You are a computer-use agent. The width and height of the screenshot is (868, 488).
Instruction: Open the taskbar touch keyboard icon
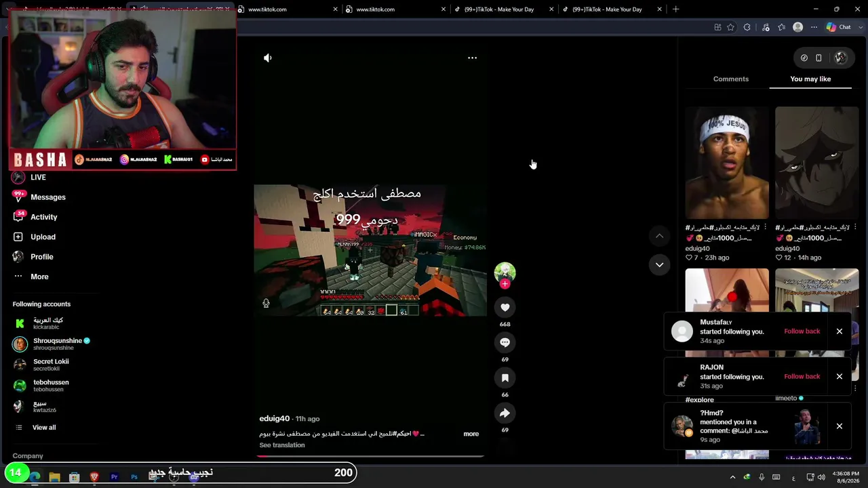(776, 477)
